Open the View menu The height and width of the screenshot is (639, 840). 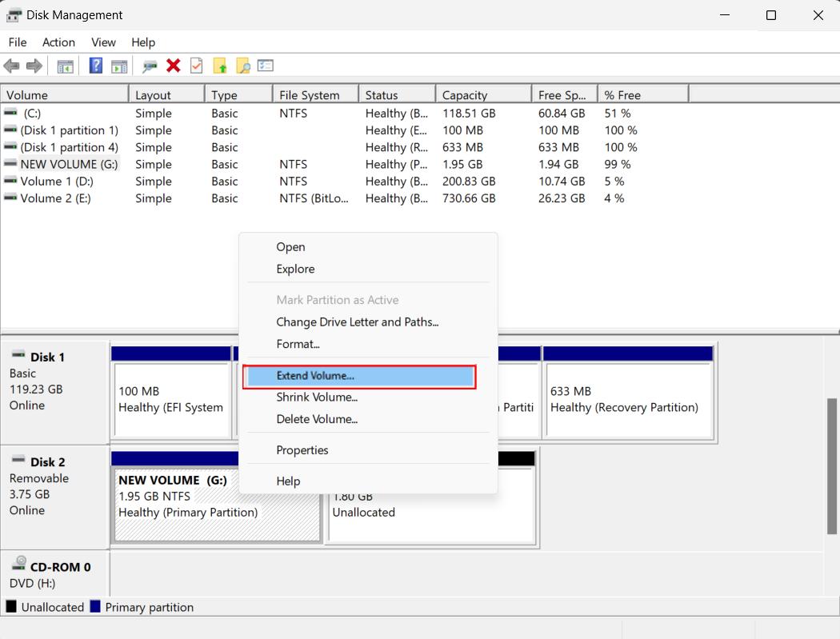point(103,42)
